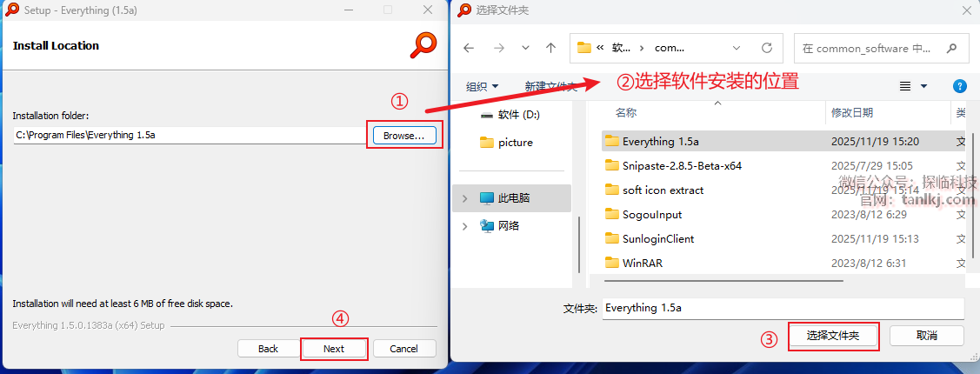Click the 2025/11/19 15:20 date cell
980x374 pixels.
(x=875, y=142)
